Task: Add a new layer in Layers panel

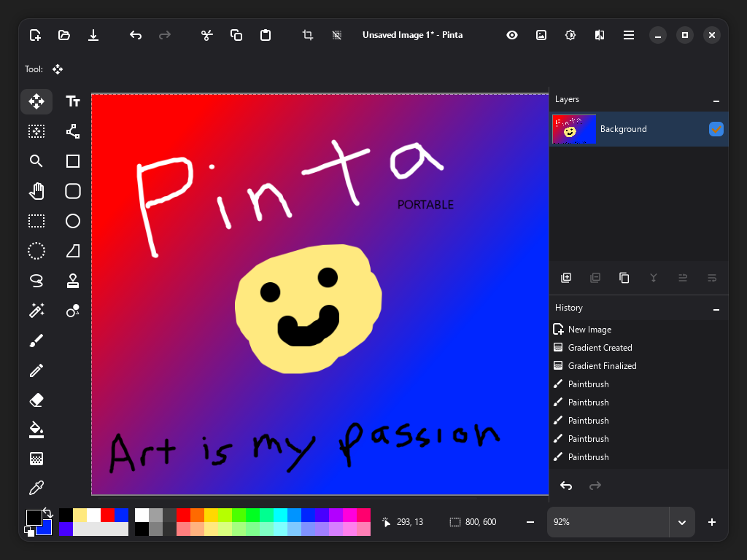Action: [566, 278]
